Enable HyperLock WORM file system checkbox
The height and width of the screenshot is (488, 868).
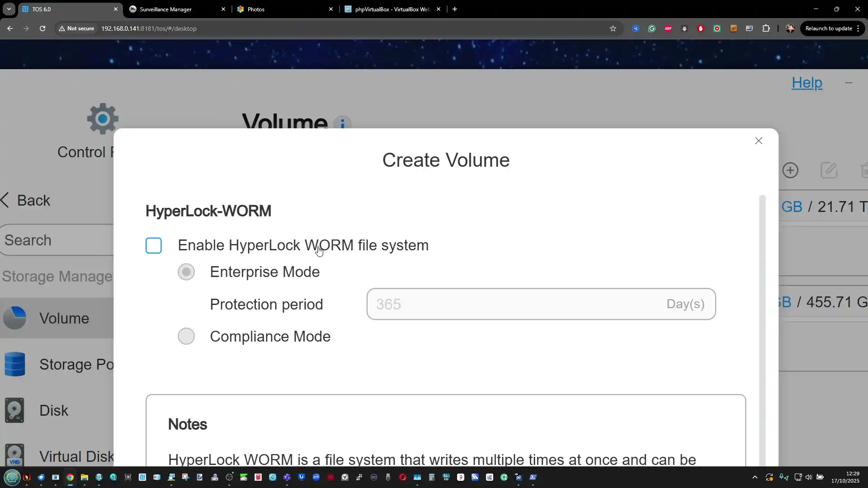[x=154, y=245]
